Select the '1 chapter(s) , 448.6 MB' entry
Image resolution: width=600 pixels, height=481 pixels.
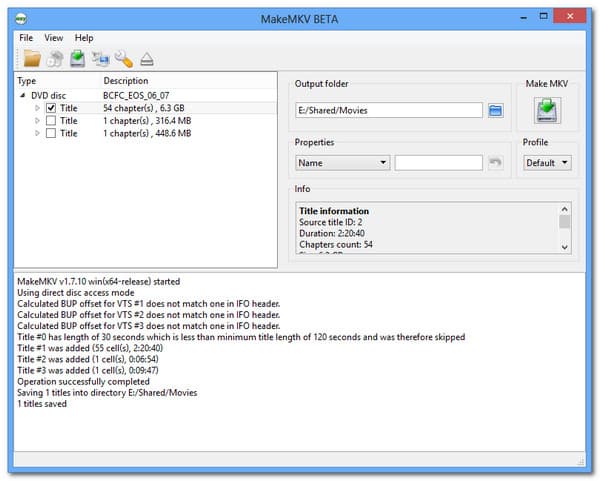coord(147,133)
